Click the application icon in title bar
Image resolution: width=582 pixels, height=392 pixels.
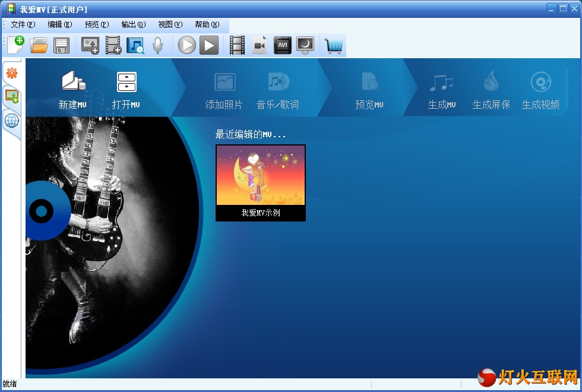click(11, 9)
